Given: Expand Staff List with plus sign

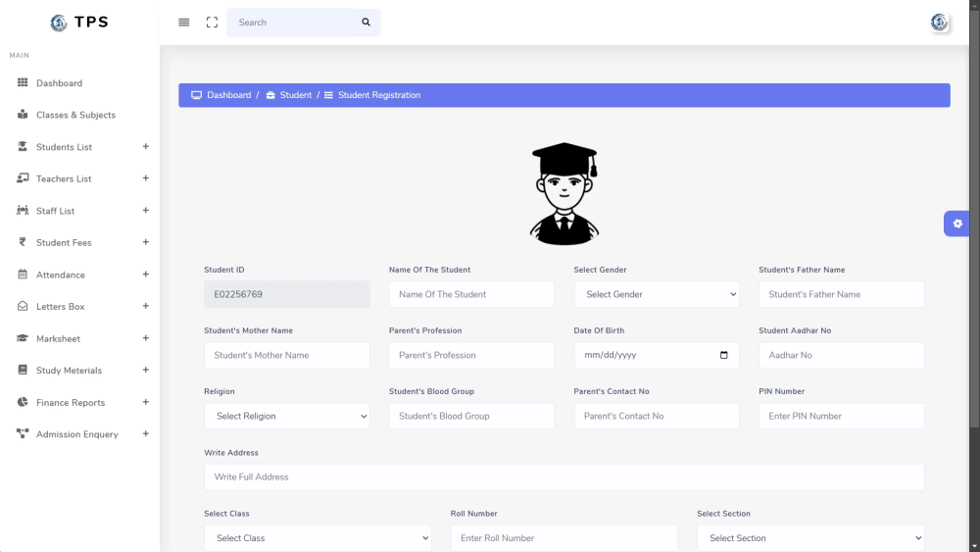Looking at the screenshot, I should pos(146,210).
